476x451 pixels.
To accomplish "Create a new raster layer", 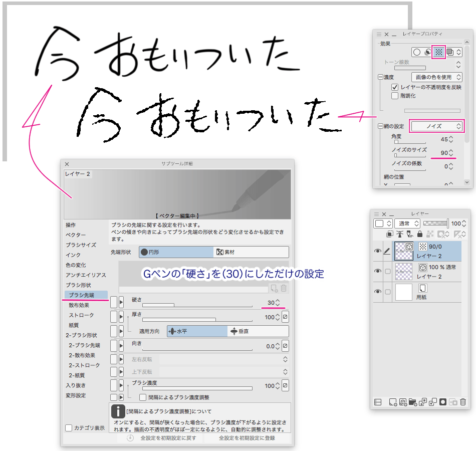I will point(393,401).
